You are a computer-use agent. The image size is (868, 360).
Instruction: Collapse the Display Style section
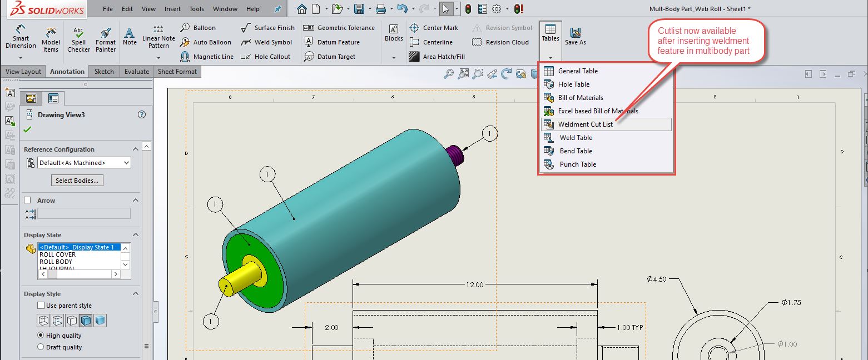pos(135,294)
